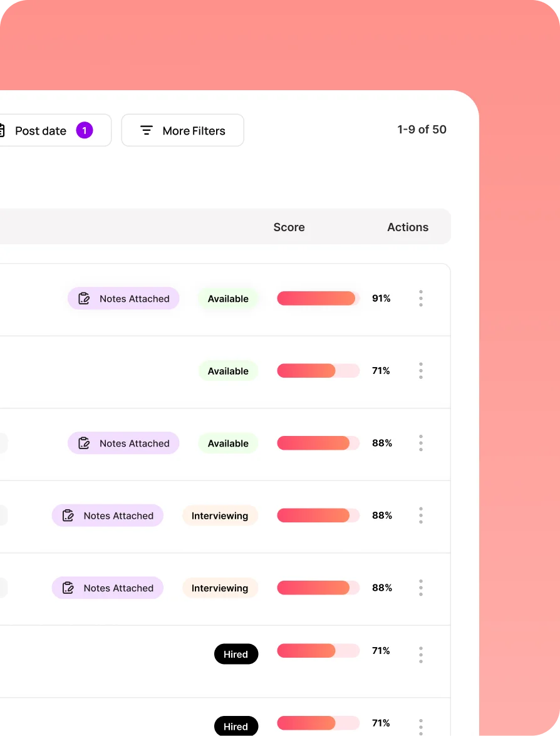
Task: Click the Actions column header
Action: tap(408, 227)
